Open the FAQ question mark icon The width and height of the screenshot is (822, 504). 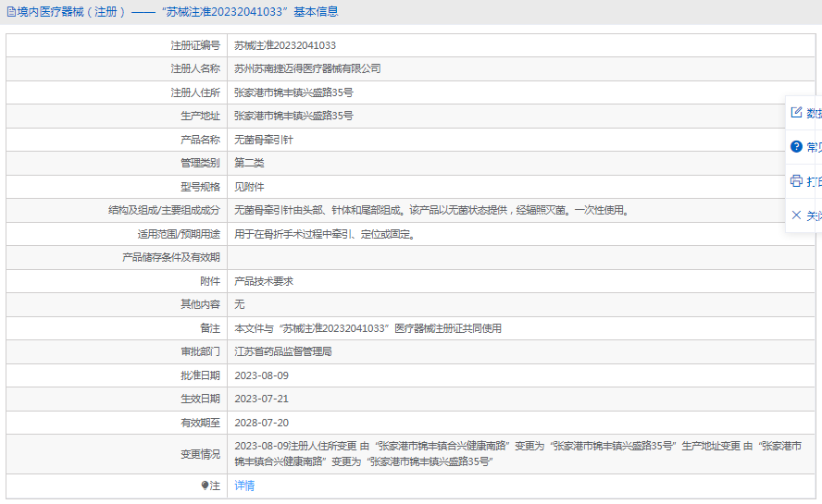tap(796, 146)
